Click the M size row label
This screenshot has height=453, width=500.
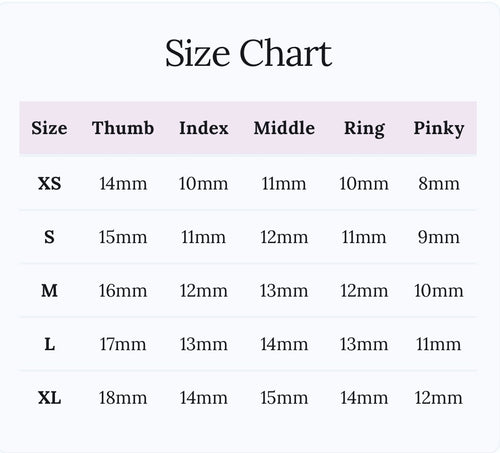coord(49,291)
